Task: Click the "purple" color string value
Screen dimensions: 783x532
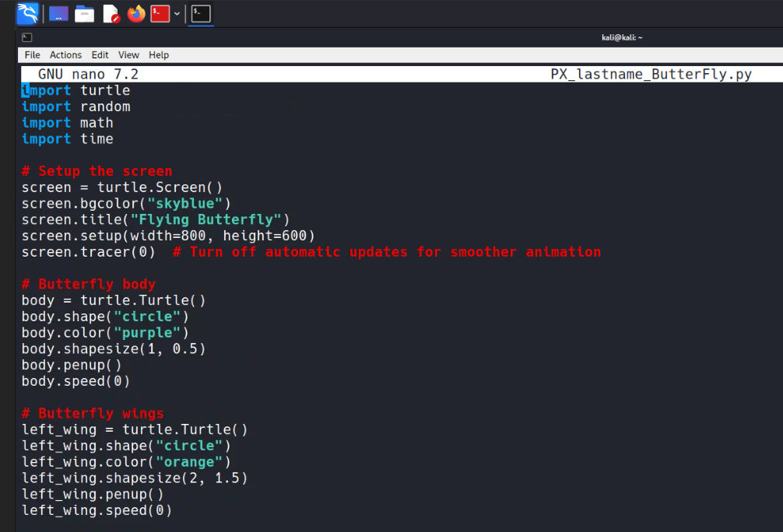Action: pyautogui.click(x=148, y=332)
